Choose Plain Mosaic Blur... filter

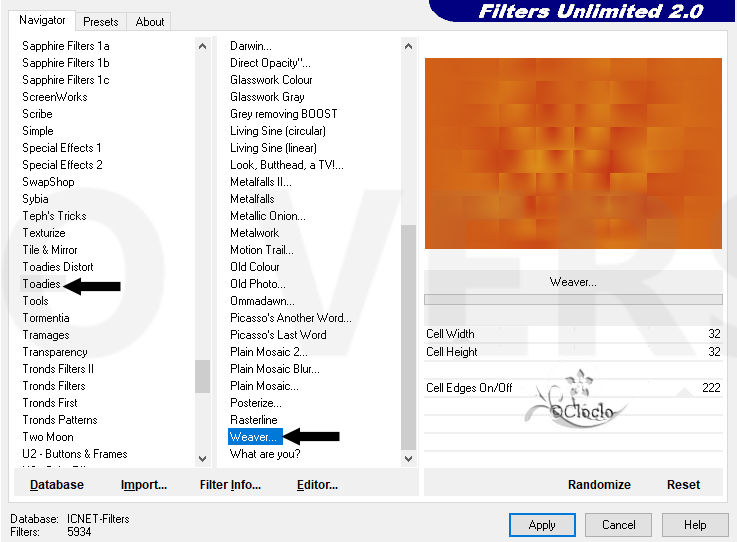[274, 369]
